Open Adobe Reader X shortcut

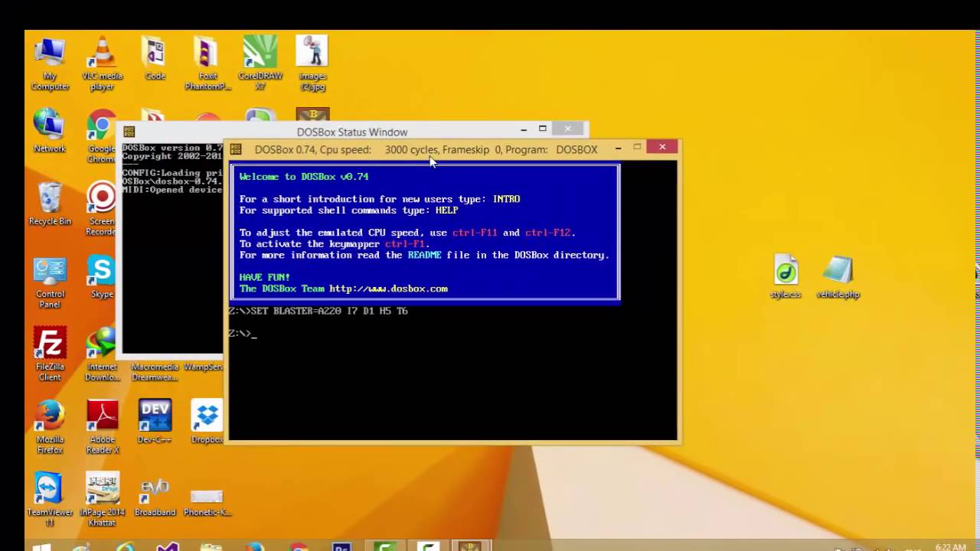point(102,427)
